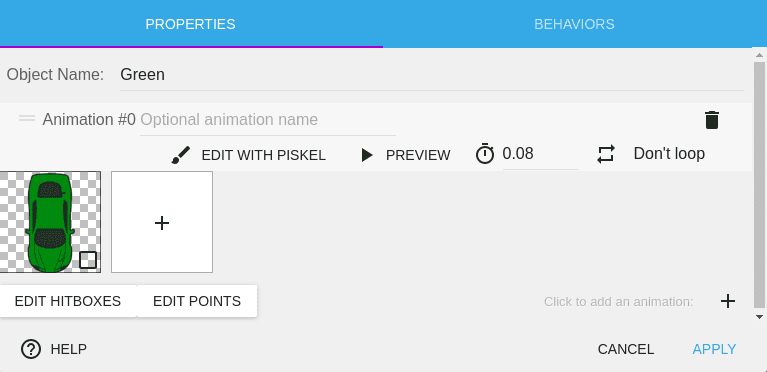Apply the object changes
The height and width of the screenshot is (372, 767).
click(714, 349)
